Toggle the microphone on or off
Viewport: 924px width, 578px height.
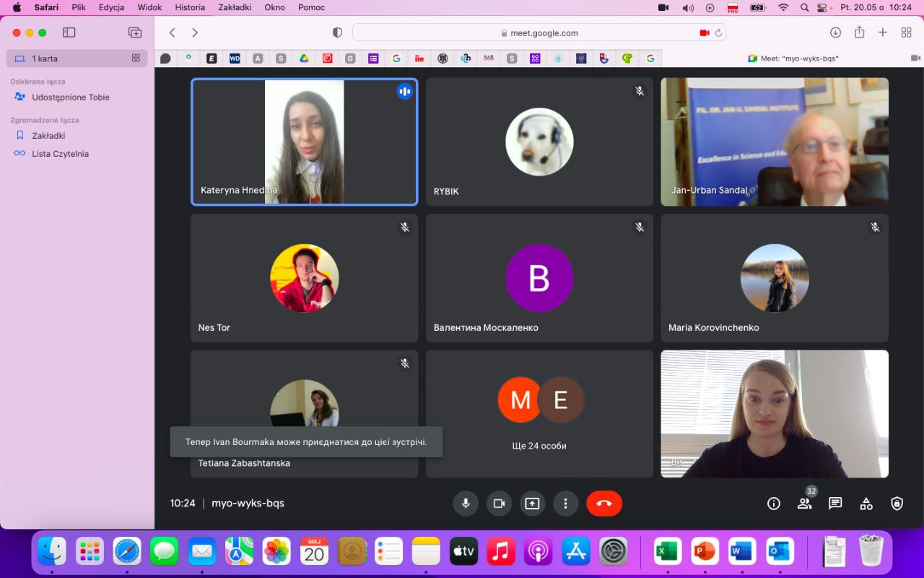[x=466, y=504]
